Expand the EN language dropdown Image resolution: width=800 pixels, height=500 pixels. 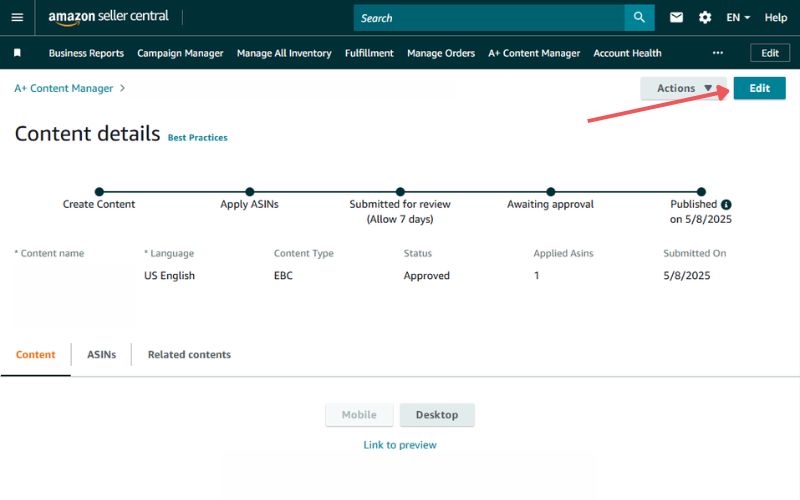[738, 18]
